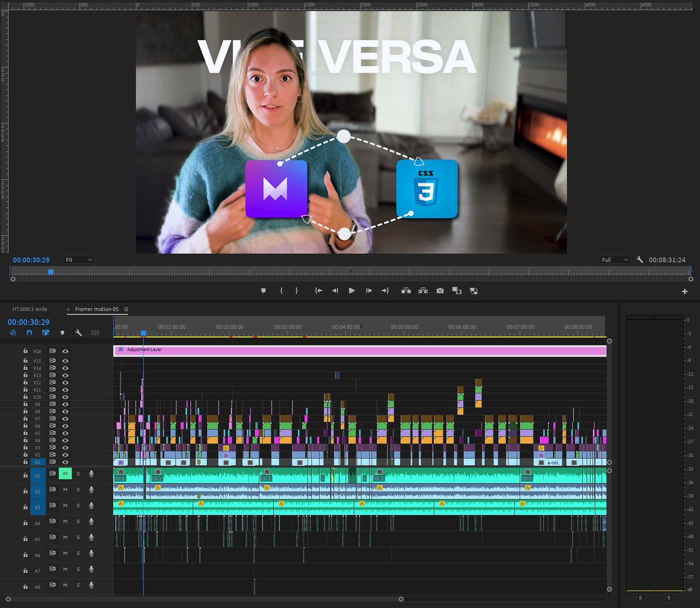Image resolution: width=700 pixels, height=608 pixels.
Task: Toggle sync lock on track V16
Action: (x=52, y=351)
